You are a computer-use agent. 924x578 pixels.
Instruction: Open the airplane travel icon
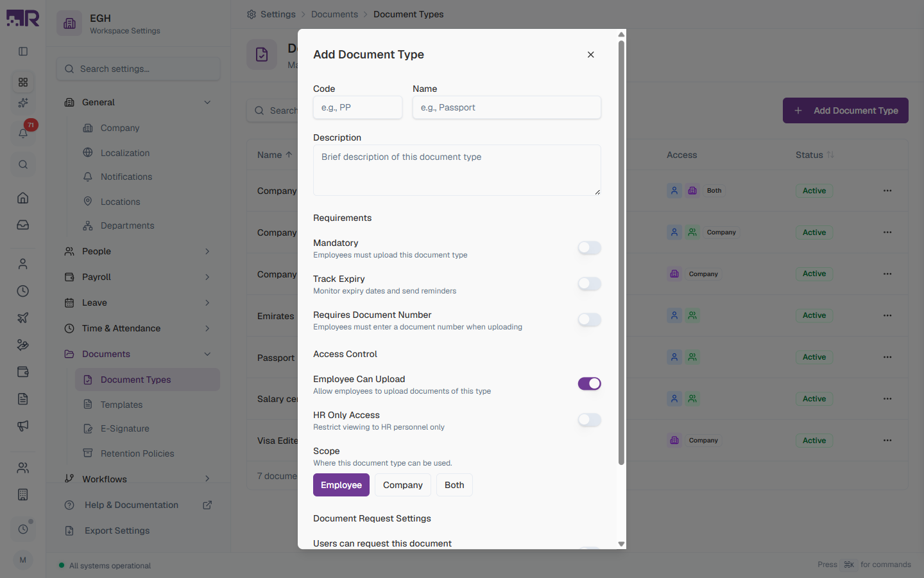23,318
